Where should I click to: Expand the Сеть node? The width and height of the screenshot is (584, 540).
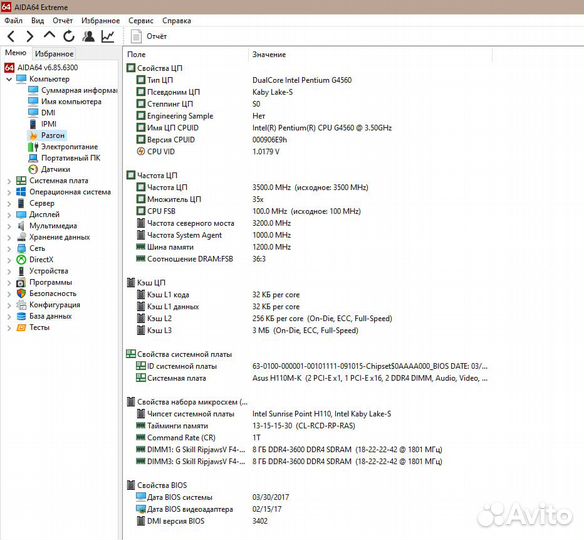pyautogui.click(x=9, y=249)
